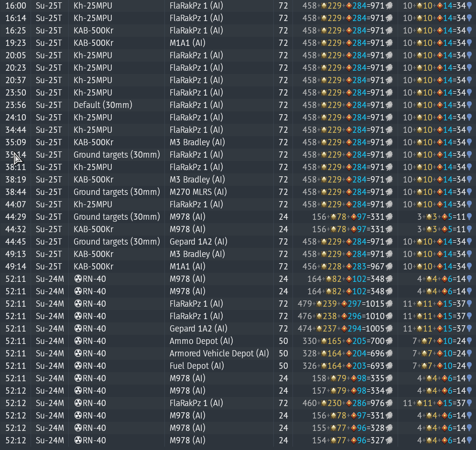The height and width of the screenshot is (450, 476).
Task: Click the Ammo Depot (AI) target name
Action: [x=196, y=341]
